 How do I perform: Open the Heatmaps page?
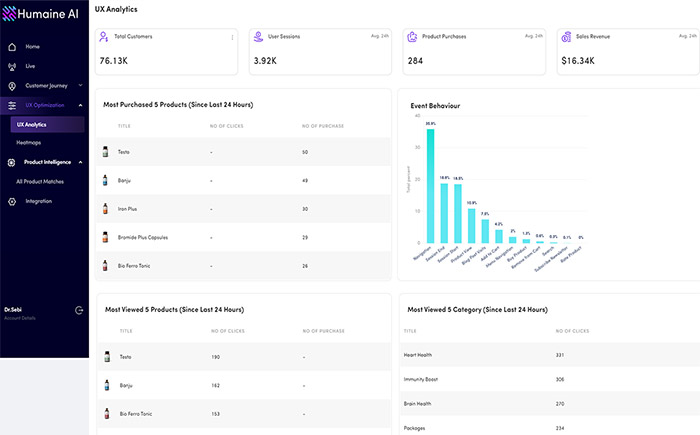(29, 143)
